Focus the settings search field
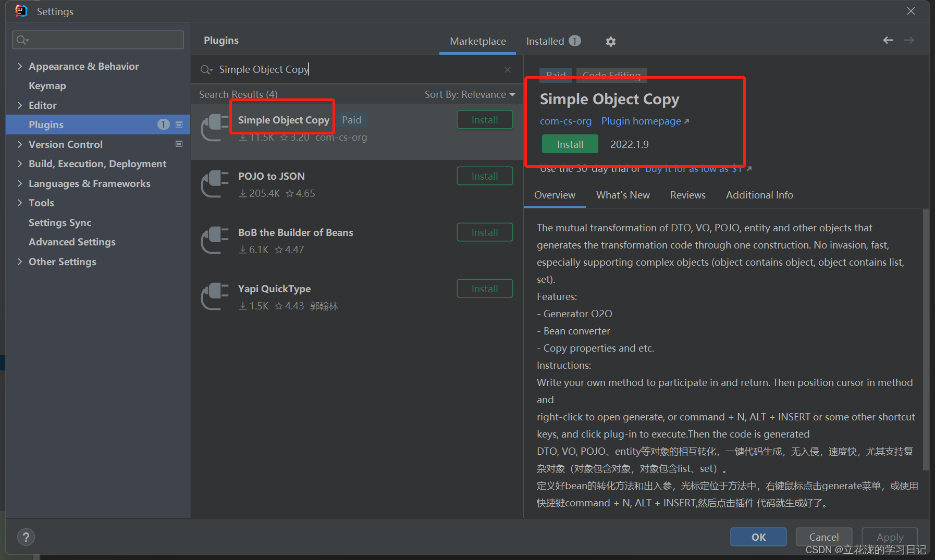The image size is (935, 560). [98, 40]
